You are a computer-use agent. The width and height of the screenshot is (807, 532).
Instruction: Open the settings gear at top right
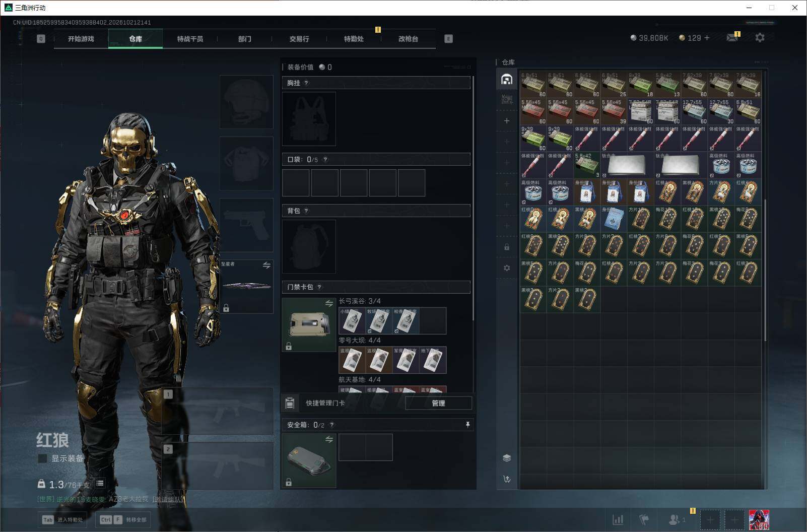[x=760, y=37]
